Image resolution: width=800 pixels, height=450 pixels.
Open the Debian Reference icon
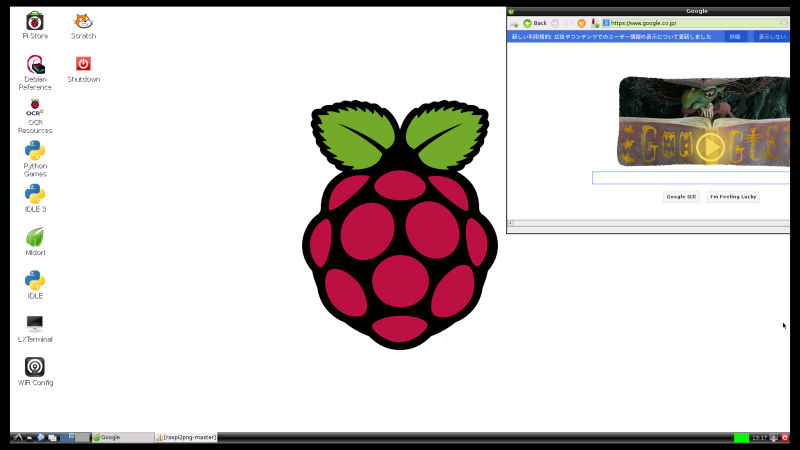[35, 65]
